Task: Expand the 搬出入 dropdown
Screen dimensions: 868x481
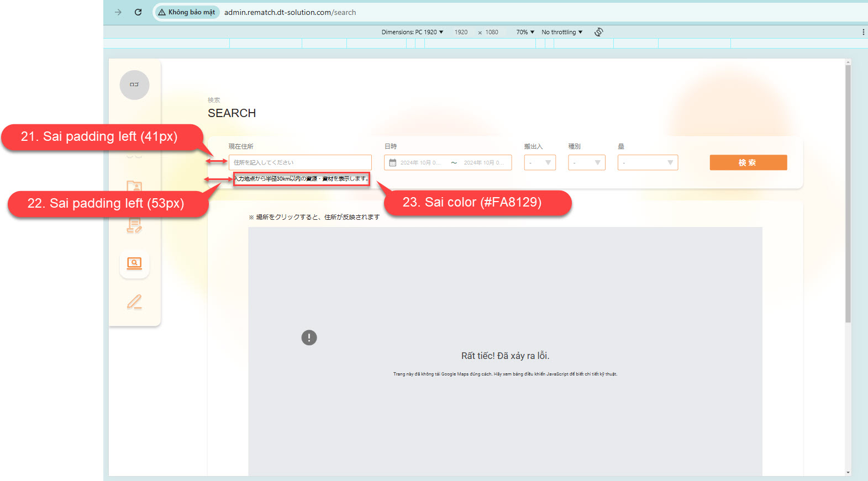Action: pos(540,163)
